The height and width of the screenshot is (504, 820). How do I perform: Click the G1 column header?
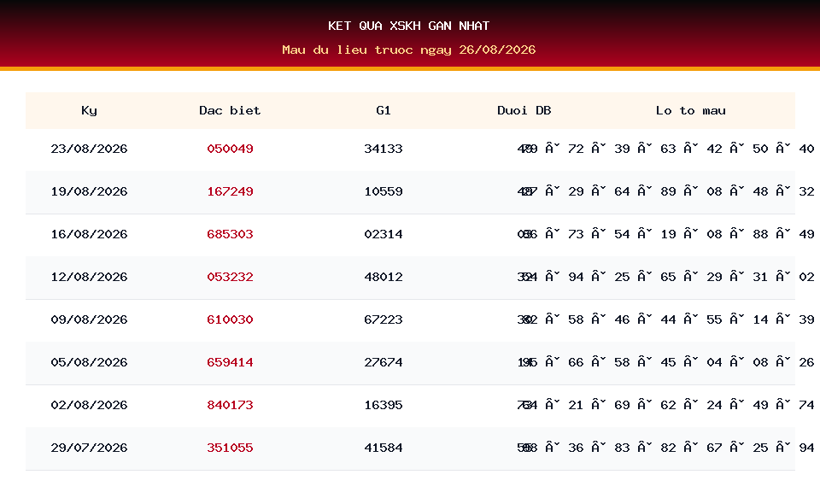click(384, 110)
